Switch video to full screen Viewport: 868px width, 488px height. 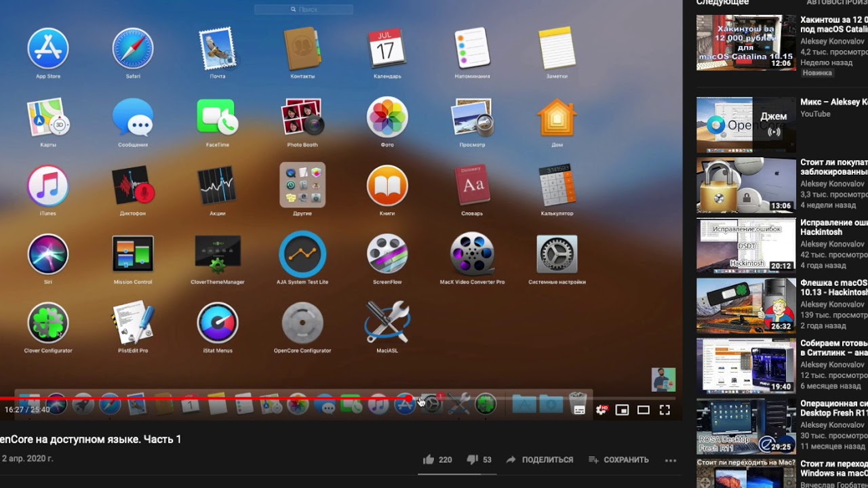pos(665,409)
